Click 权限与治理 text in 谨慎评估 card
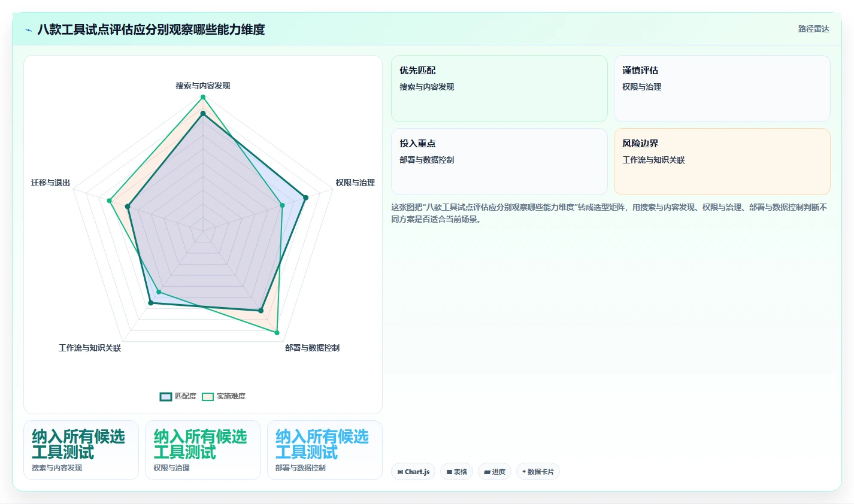This screenshot has width=854, height=504. click(642, 87)
